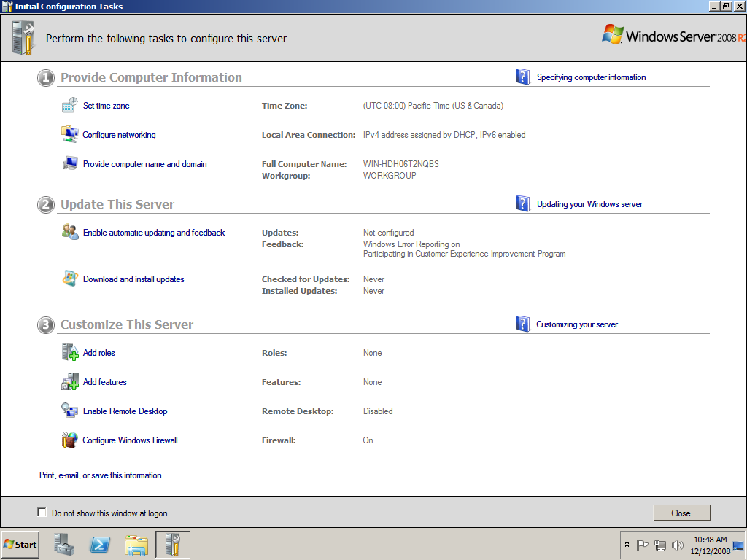
Task: Launch Windows PowerShell from taskbar
Action: point(100,545)
